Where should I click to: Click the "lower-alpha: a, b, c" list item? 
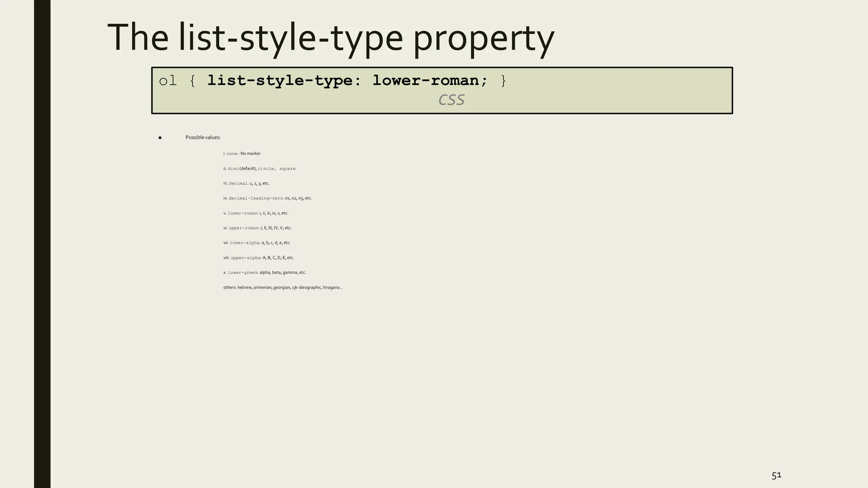click(x=257, y=243)
